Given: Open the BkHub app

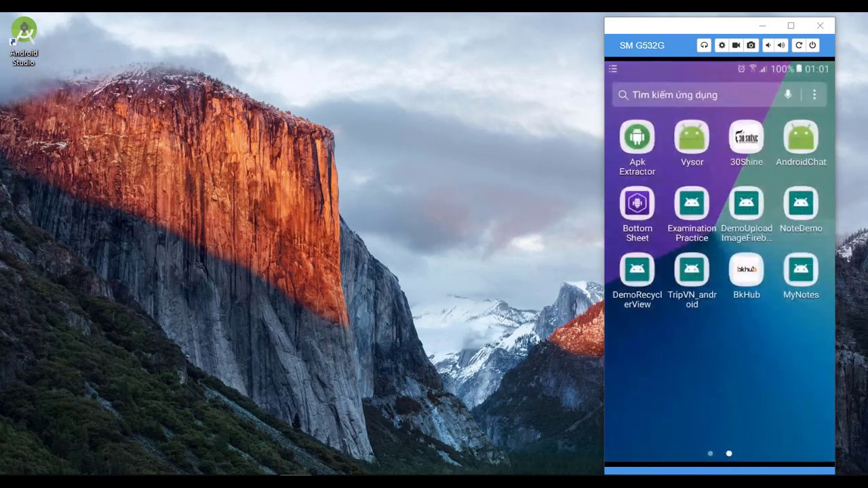Looking at the screenshot, I should (x=747, y=276).
